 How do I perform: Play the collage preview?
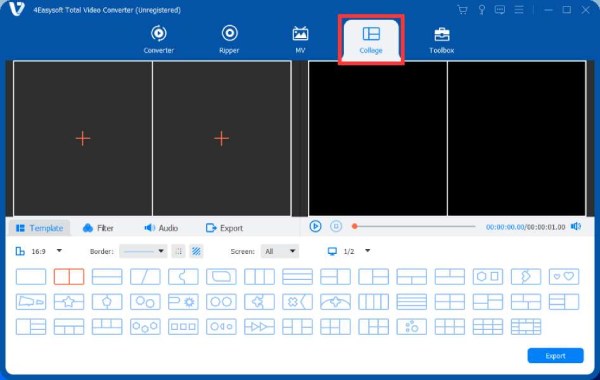(315, 227)
